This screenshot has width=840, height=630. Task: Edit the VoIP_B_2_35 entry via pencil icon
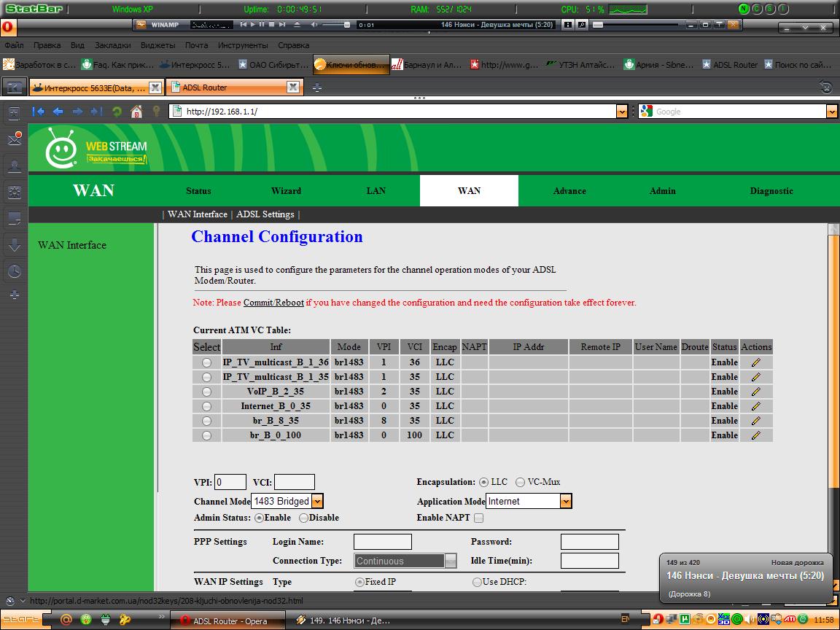pyautogui.click(x=755, y=392)
